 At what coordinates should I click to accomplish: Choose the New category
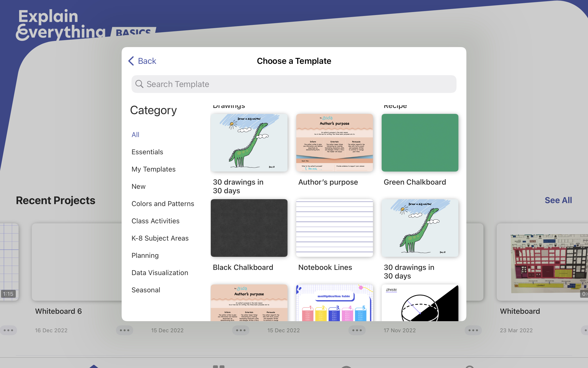[138, 186]
